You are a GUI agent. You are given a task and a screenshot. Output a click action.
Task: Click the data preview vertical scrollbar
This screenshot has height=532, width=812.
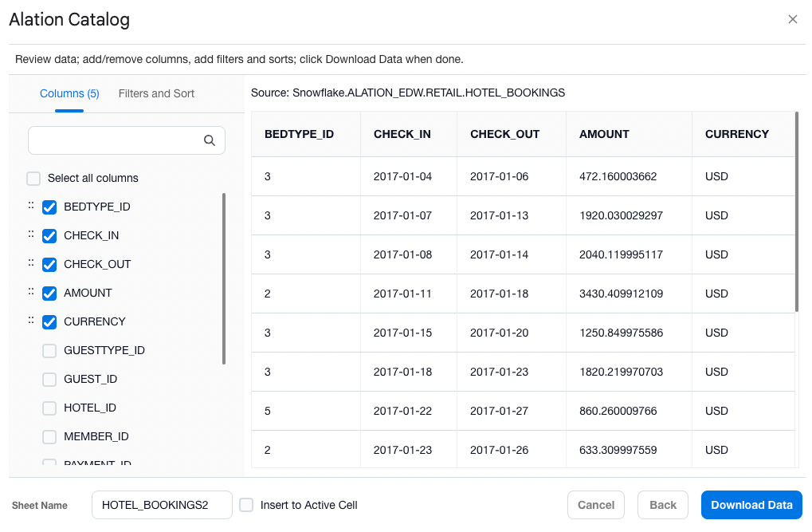[797, 211]
